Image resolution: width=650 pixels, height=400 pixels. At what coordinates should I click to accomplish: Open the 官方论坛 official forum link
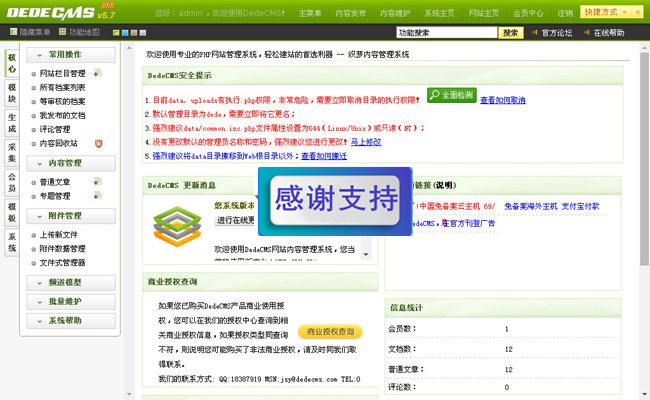(x=557, y=33)
